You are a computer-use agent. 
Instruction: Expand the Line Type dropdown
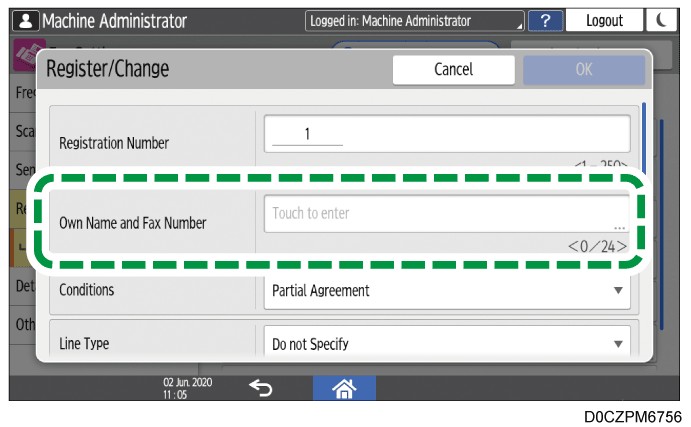[x=447, y=343]
